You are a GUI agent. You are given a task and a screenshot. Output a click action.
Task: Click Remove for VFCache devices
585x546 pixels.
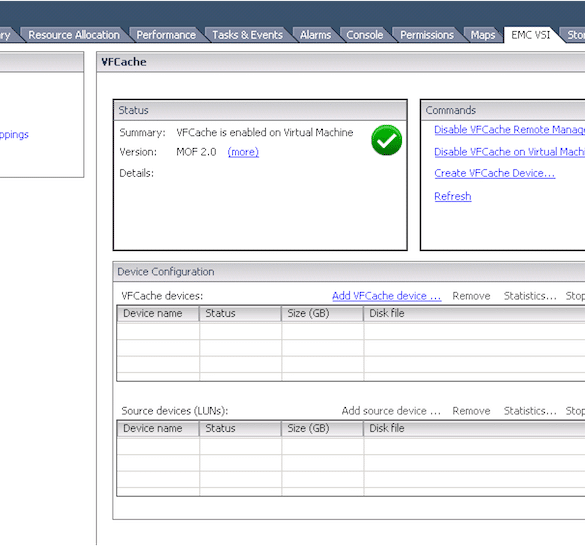tap(471, 296)
